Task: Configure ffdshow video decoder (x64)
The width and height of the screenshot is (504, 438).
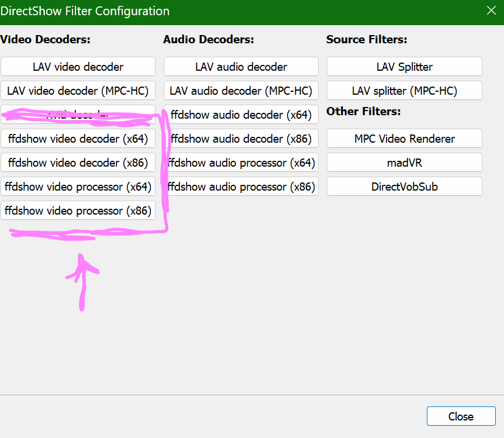Action: pos(78,139)
